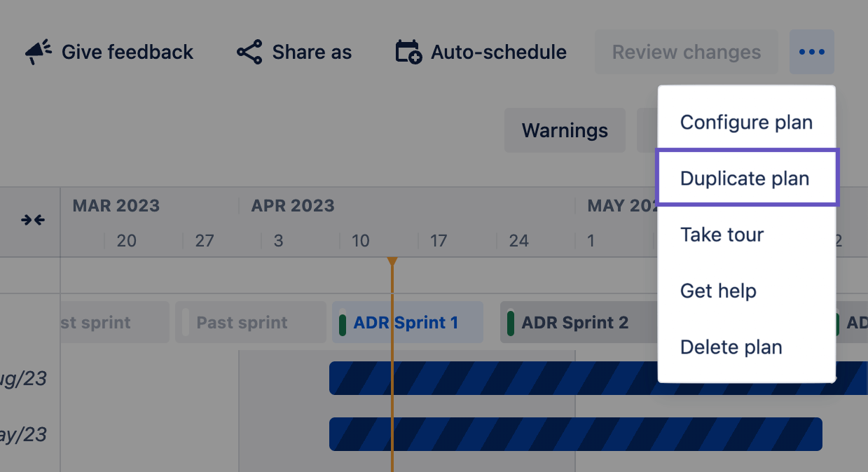This screenshot has height=472, width=868.
Task: Click the APR 2023 timeline header
Action: click(292, 205)
